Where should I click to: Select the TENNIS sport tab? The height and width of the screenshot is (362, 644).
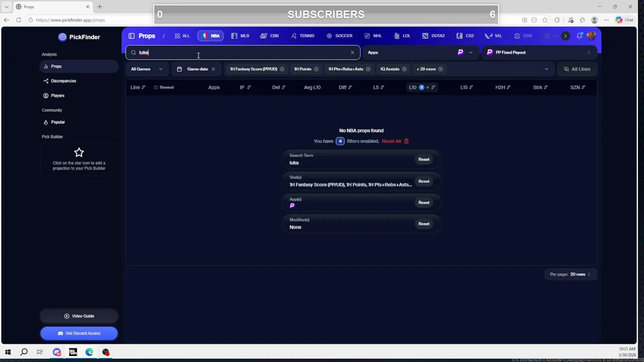[x=303, y=36]
